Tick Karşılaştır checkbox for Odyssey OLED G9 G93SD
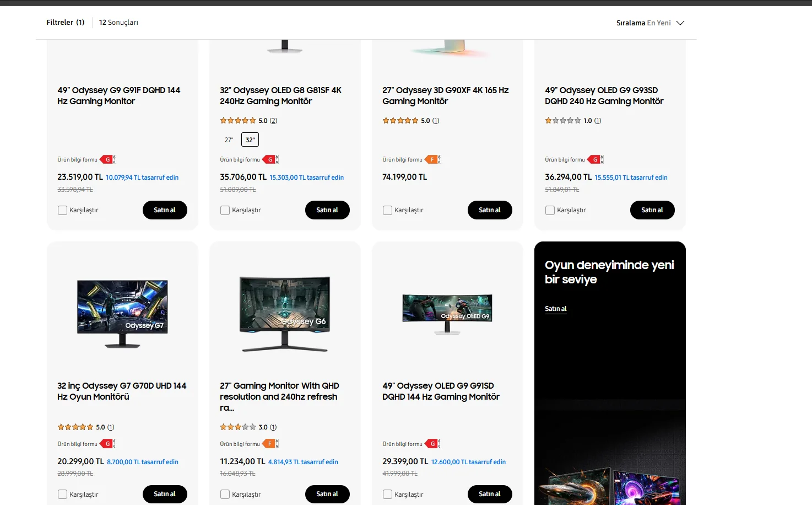The height and width of the screenshot is (505, 812). pyautogui.click(x=550, y=210)
